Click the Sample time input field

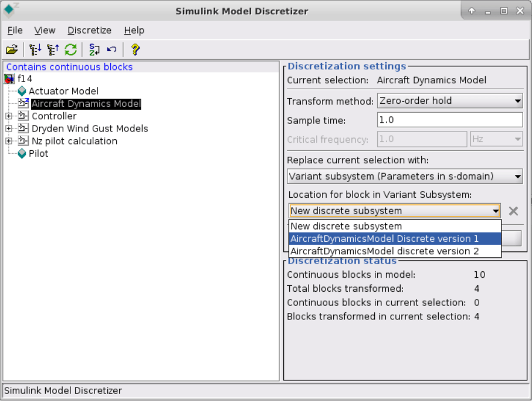pos(450,120)
